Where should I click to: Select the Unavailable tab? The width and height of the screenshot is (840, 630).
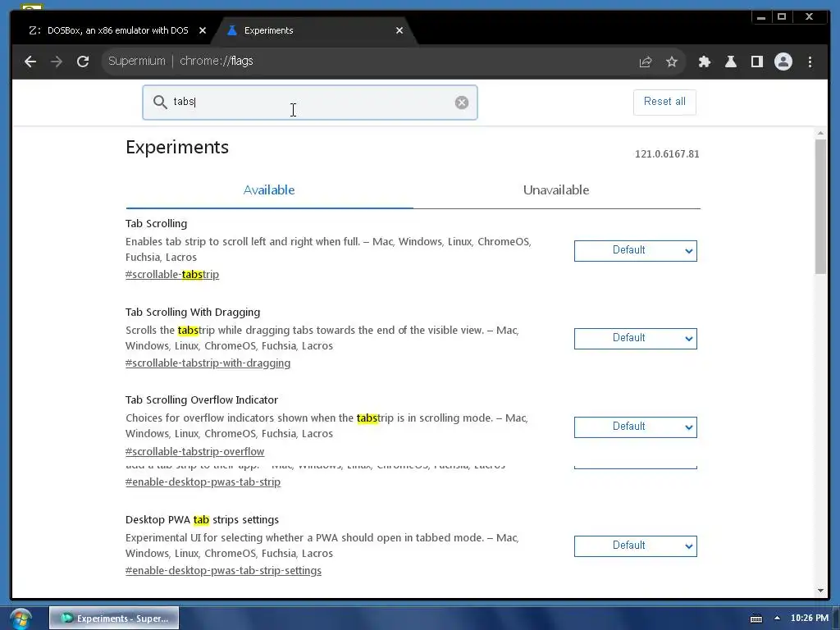click(x=556, y=190)
